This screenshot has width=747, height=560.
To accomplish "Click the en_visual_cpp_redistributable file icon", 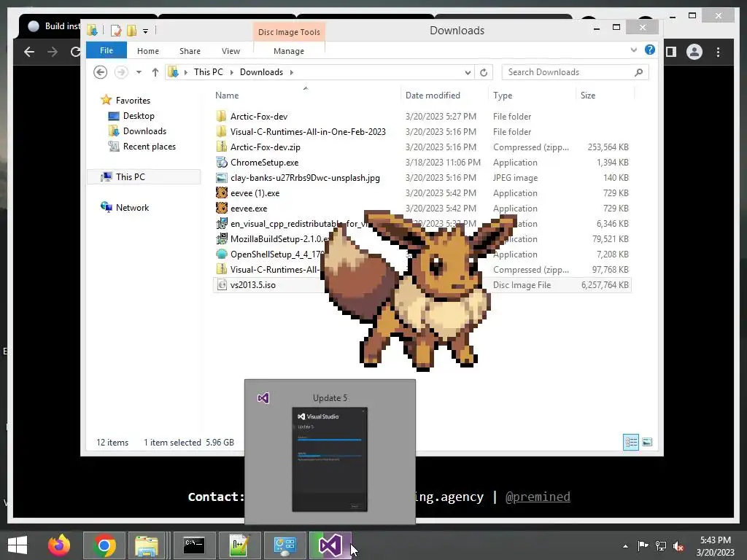I will pos(222,223).
